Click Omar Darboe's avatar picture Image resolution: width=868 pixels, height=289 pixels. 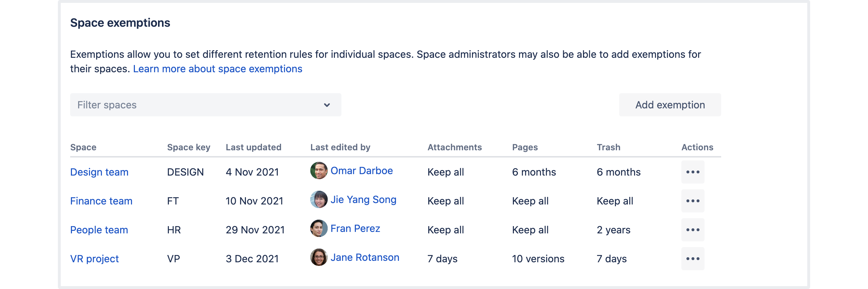(319, 171)
